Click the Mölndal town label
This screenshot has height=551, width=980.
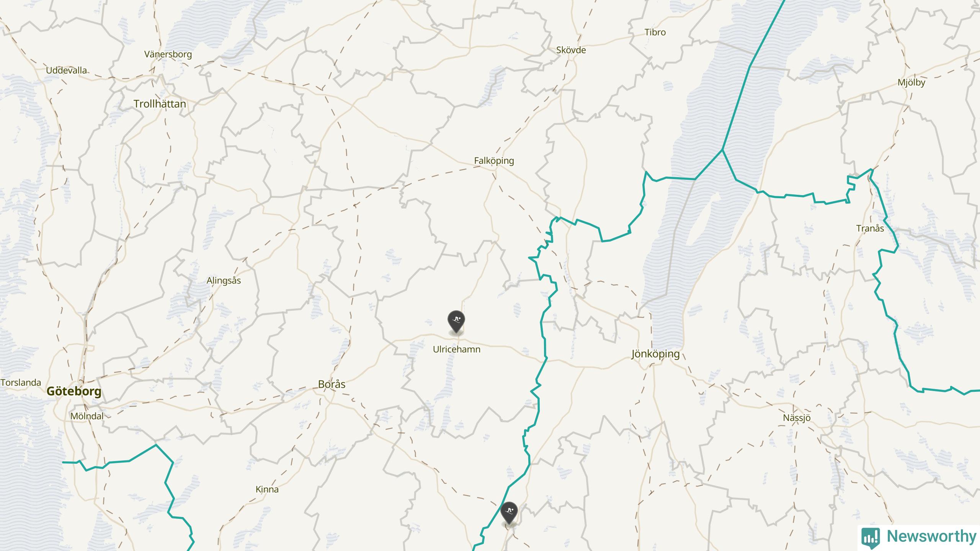point(87,416)
